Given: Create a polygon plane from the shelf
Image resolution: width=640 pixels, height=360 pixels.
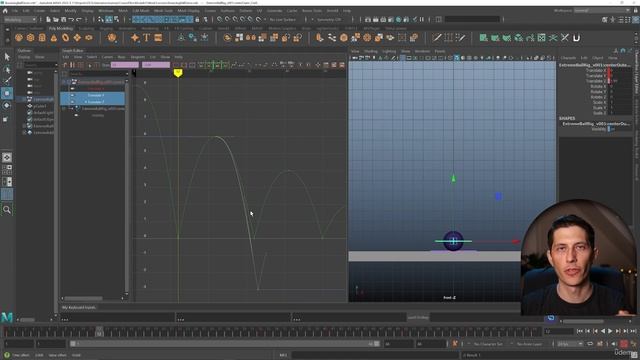Looking at the screenshot, I should point(77,38).
